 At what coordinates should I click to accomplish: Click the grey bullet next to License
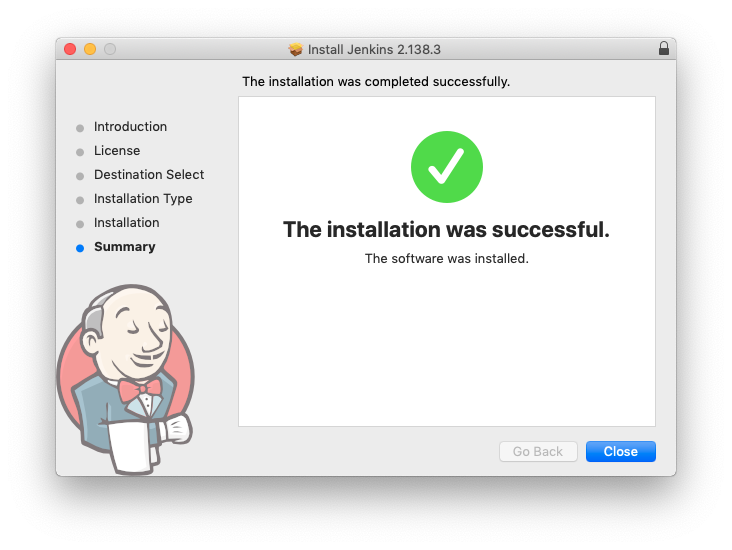[80, 152]
